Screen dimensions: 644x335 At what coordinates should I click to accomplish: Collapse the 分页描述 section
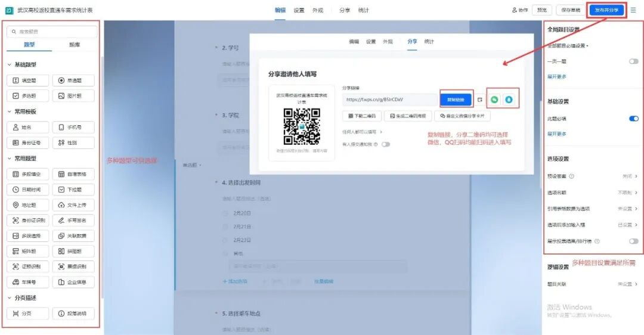pos(10,297)
